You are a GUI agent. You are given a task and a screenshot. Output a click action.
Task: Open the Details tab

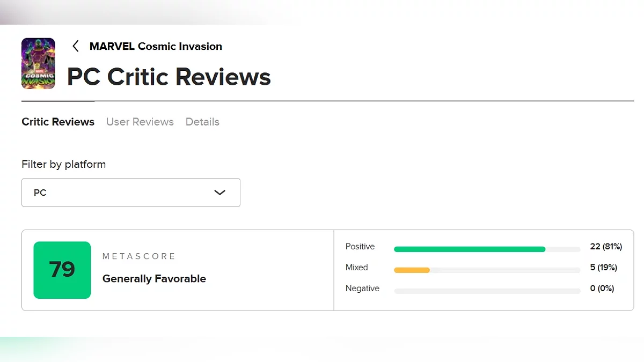click(x=202, y=122)
